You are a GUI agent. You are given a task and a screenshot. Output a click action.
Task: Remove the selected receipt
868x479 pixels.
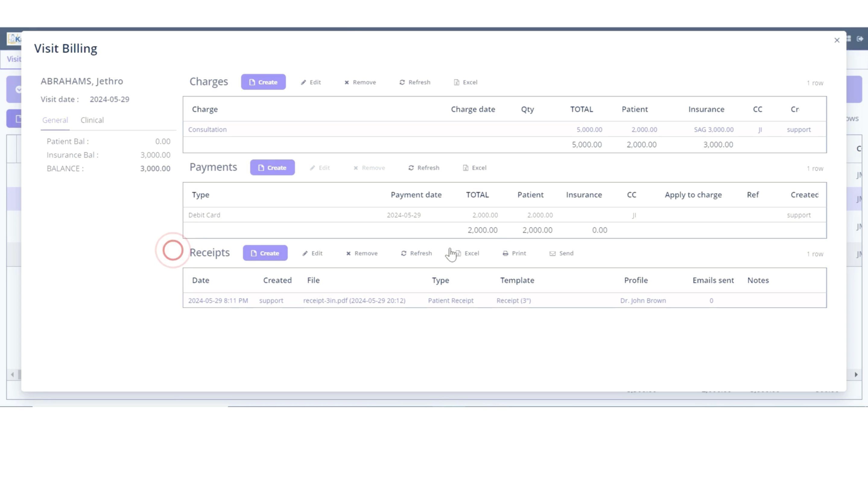(362, 253)
